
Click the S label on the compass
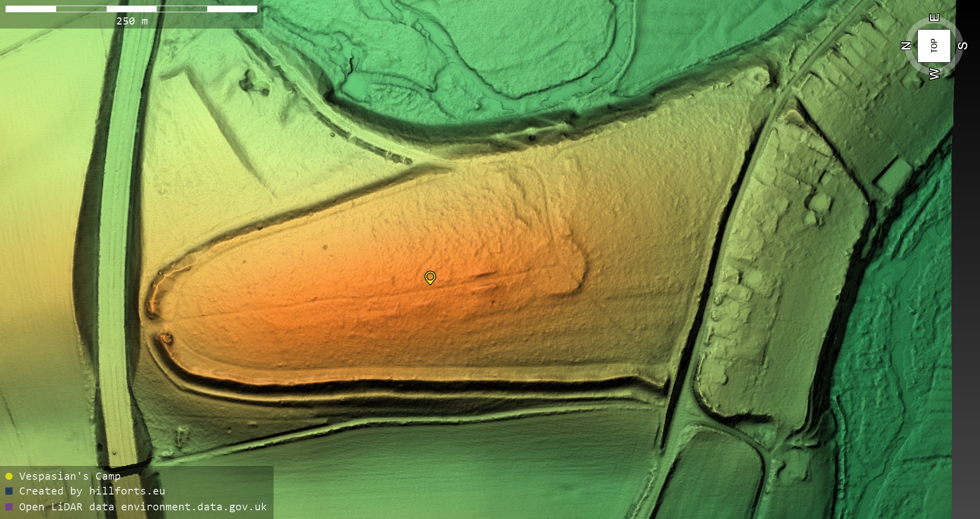[x=963, y=46]
